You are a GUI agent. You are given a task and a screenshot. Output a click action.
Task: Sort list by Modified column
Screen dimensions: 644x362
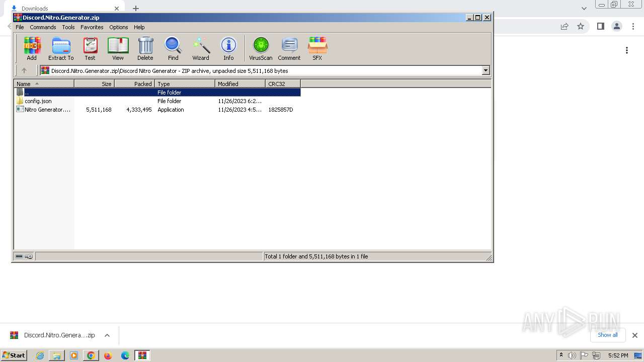tap(240, 84)
